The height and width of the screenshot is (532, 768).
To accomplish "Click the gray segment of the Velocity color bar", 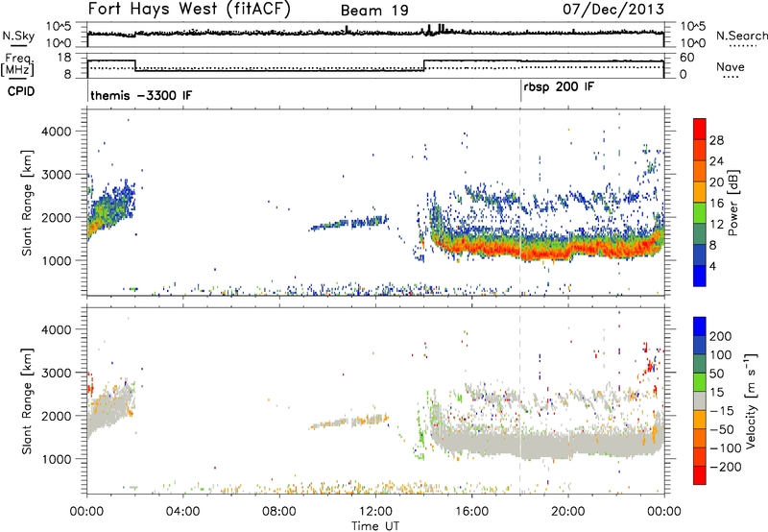I will 700,400.
